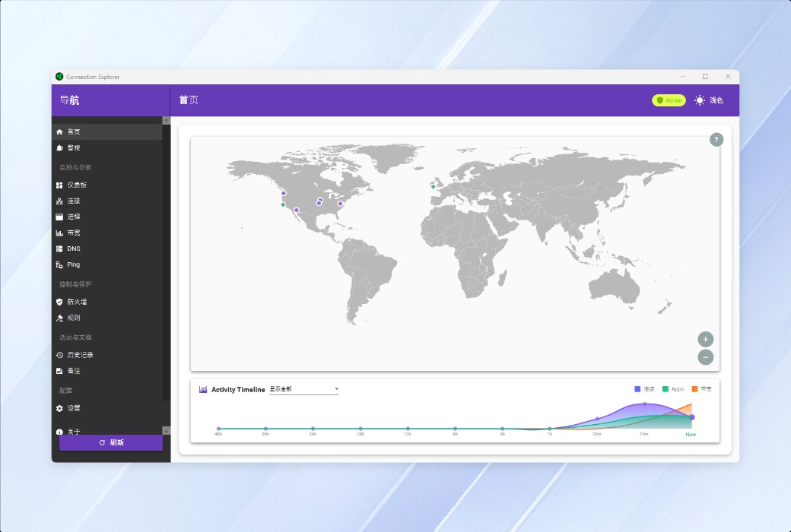Select the 15m timeline marker

(644, 404)
